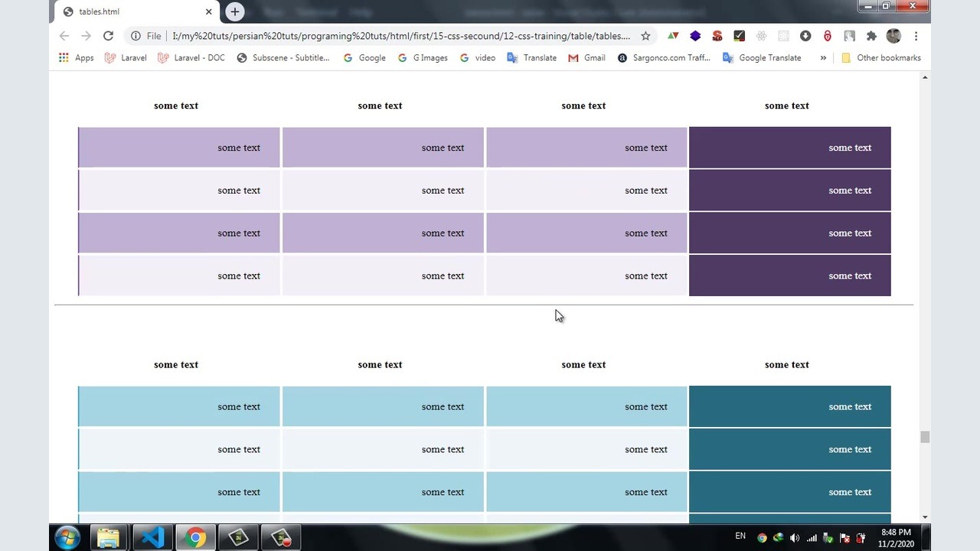Open the Translate bookmark

tap(532, 57)
